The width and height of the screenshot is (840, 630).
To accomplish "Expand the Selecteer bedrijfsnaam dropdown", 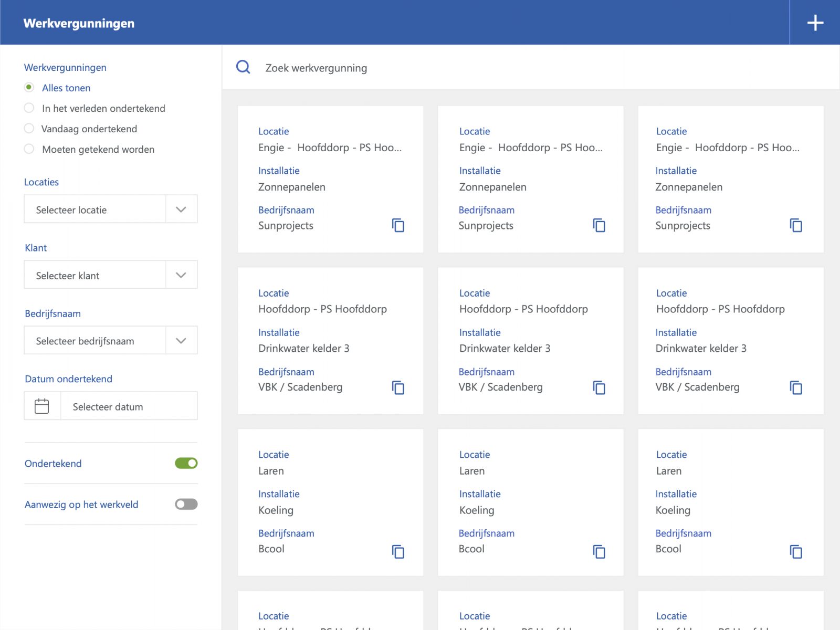I will click(x=111, y=340).
